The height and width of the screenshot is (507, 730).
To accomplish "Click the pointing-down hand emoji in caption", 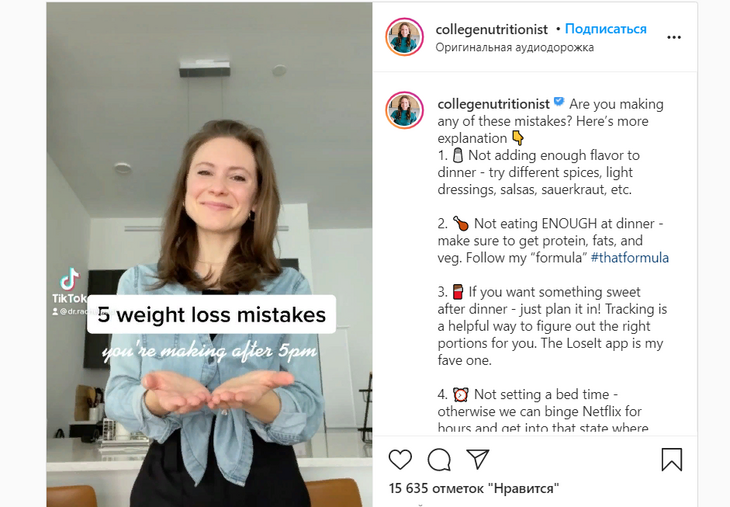I will tap(518, 138).
